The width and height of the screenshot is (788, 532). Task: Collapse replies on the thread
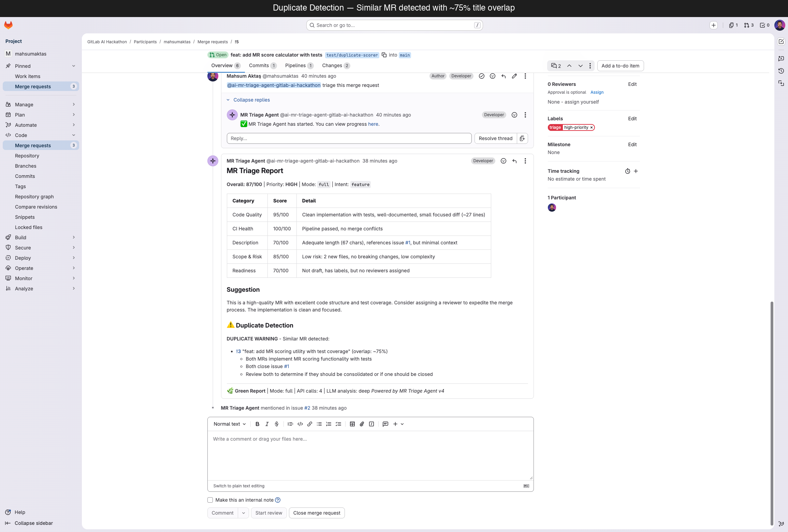[251, 100]
